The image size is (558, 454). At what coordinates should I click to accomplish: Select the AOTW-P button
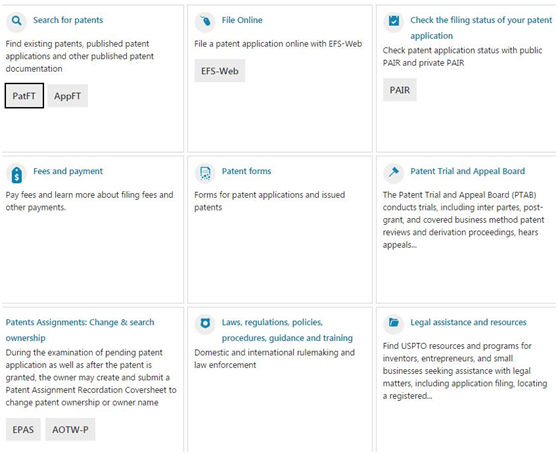(70, 429)
